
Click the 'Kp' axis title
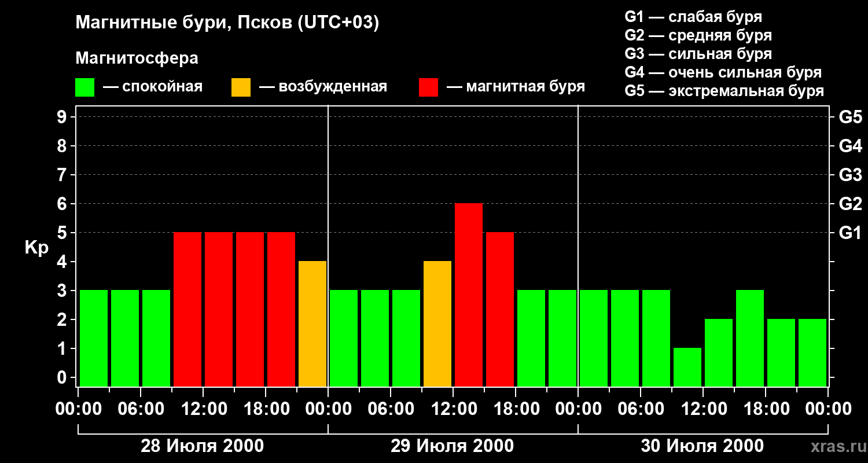click(36, 248)
